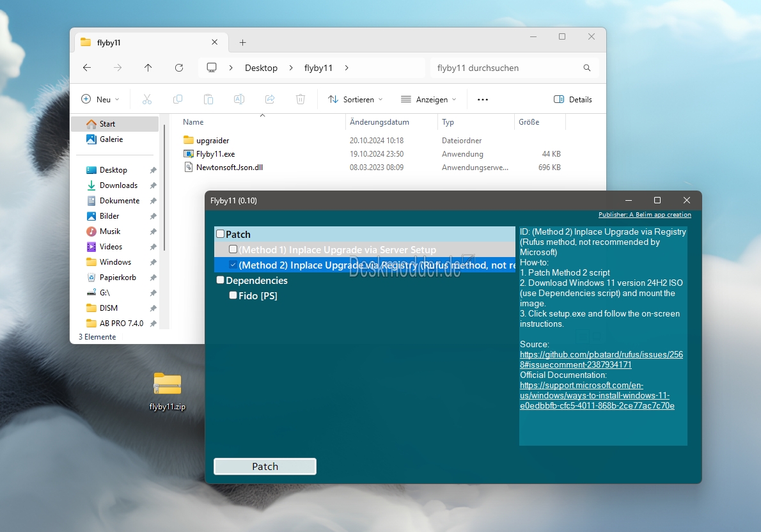Toggle the Details pane in Explorer
Image resolution: width=761 pixels, height=532 pixels.
(x=573, y=100)
